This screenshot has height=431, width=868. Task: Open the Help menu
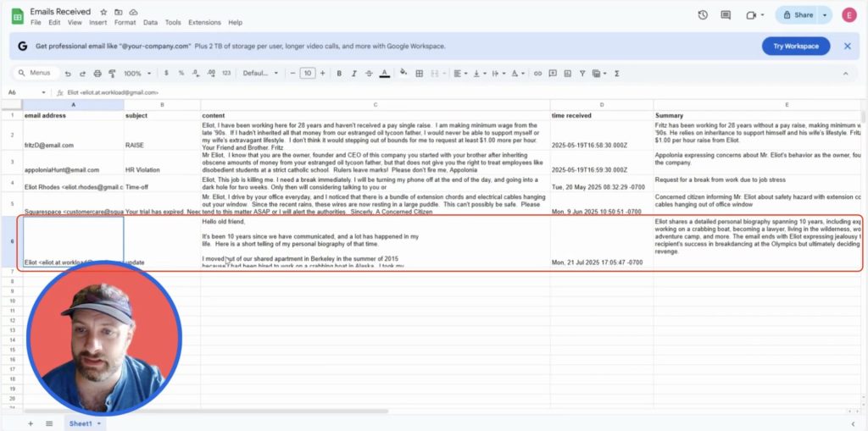(236, 23)
